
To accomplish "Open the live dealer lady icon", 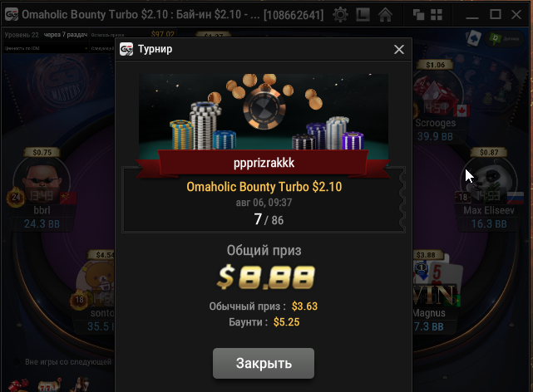I will pyautogui.click(x=81, y=385).
